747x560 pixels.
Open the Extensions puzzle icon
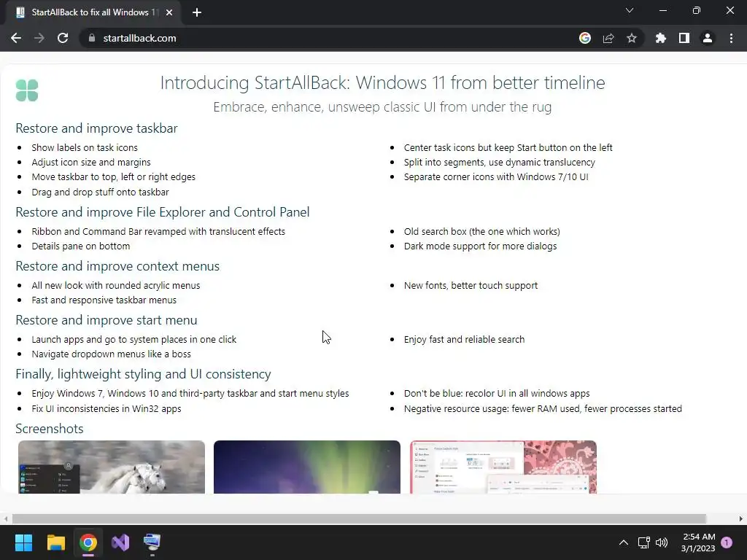661,38
